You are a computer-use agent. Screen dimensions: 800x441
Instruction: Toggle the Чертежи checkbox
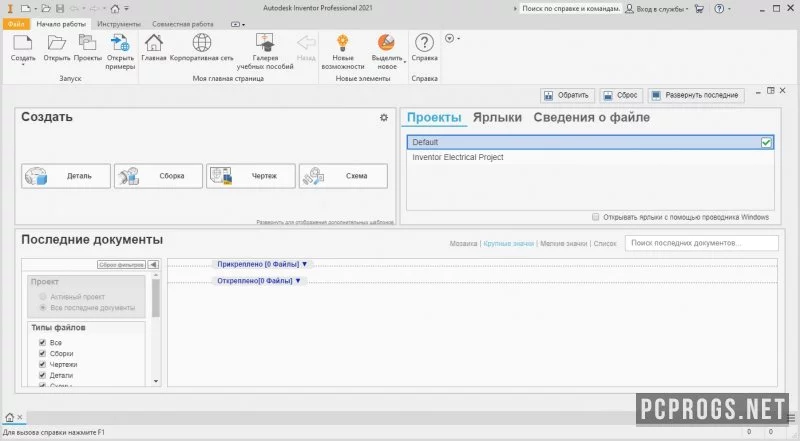(x=42, y=364)
